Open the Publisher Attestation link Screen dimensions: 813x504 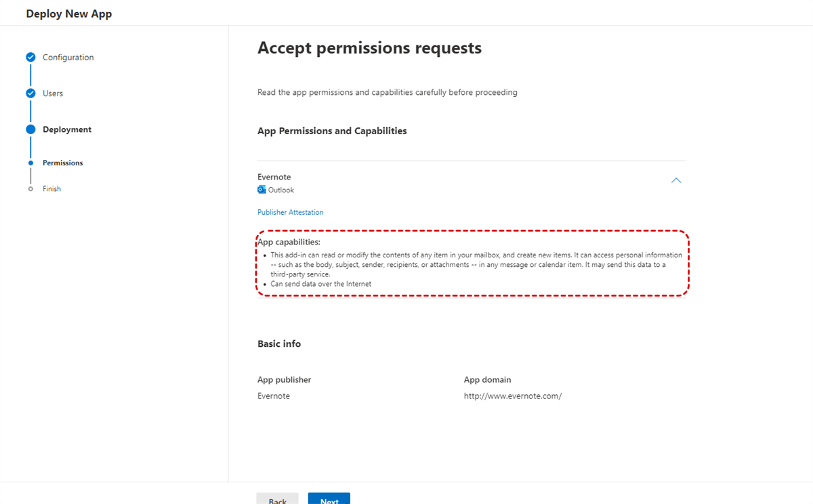click(290, 213)
